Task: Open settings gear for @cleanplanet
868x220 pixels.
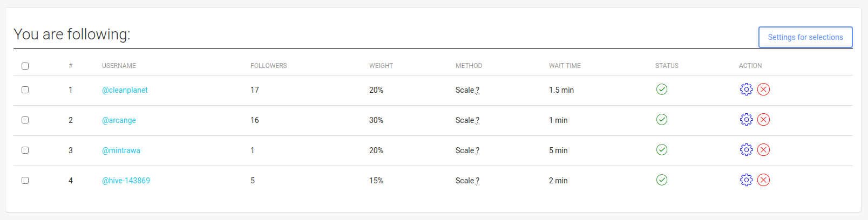Action: click(746, 90)
